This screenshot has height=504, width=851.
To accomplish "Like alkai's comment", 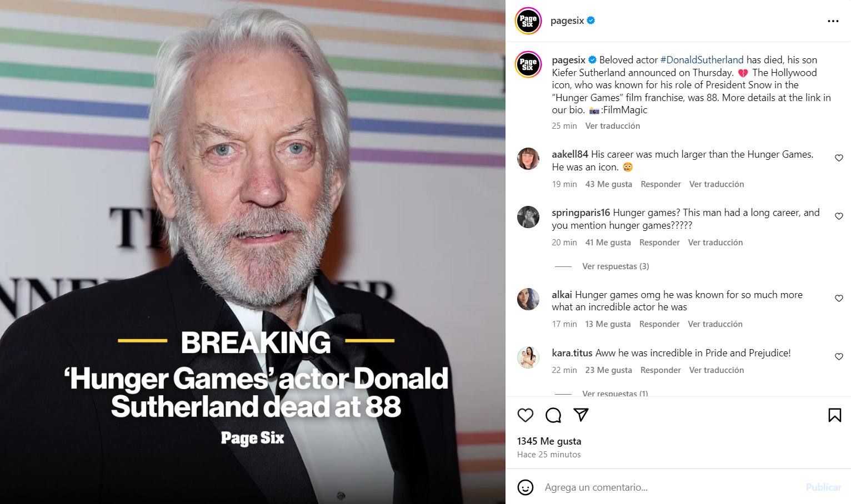I will (x=839, y=299).
